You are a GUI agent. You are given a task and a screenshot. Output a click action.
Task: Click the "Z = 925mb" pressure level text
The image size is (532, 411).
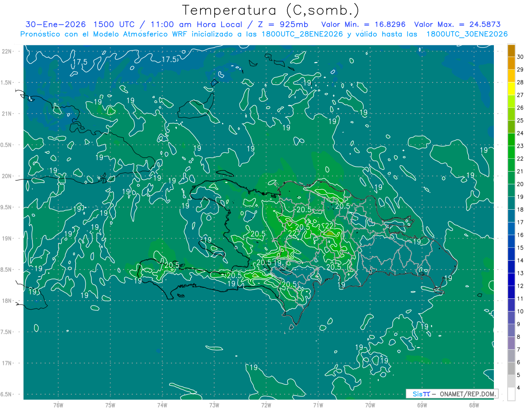pos(282,24)
